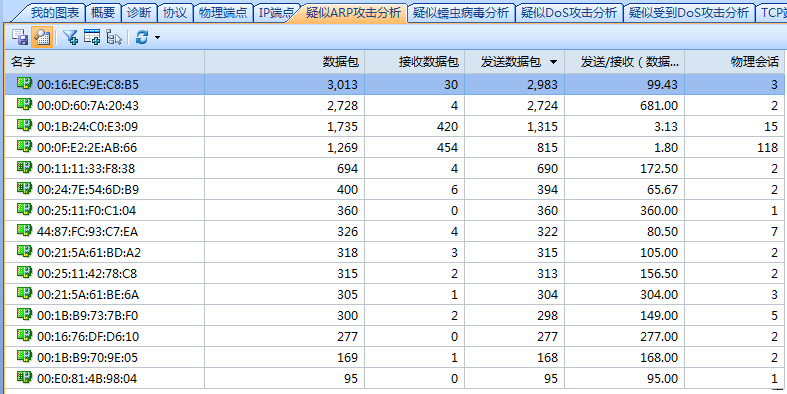Image resolution: width=787 pixels, height=394 pixels.
Task: Click the received packets value 454
Action: (x=448, y=148)
